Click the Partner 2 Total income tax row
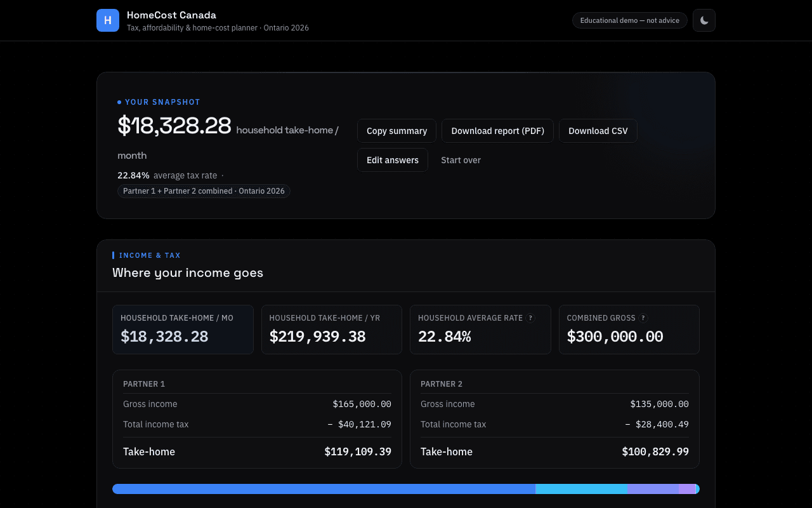812x508 pixels. [554, 424]
